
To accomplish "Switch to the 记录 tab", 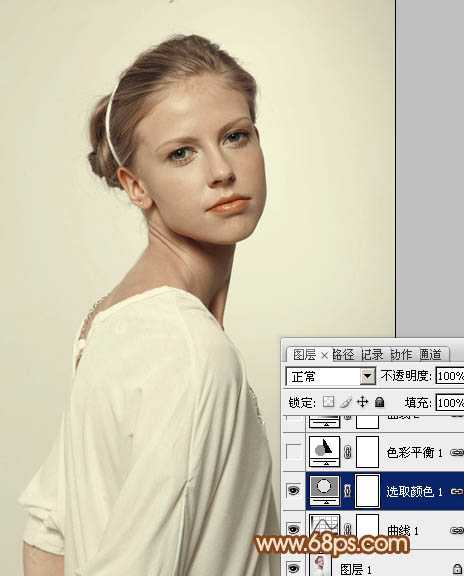I will pos(372,354).
